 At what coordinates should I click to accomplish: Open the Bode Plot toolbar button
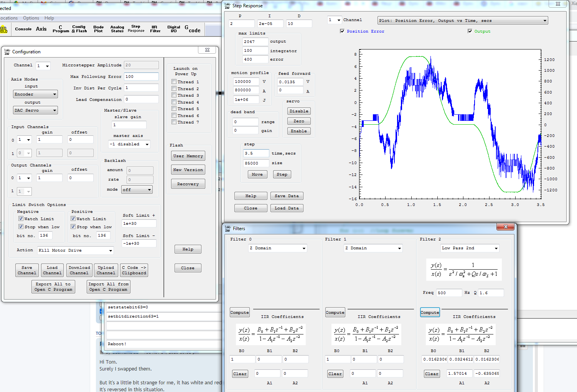[x=98, y=29]
